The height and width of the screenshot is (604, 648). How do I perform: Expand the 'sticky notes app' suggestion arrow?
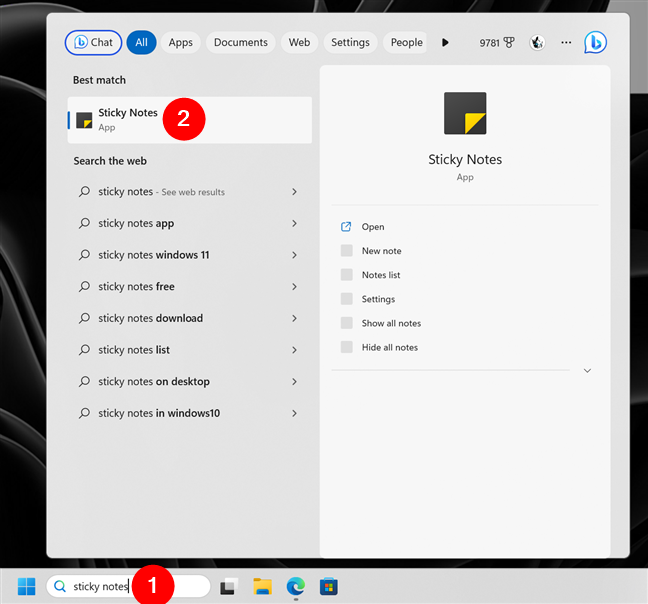[294, 223]
